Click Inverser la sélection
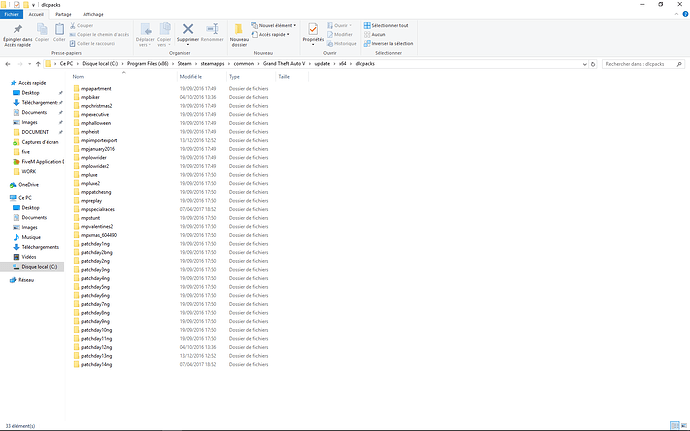This screenshot has width=690, height=431. (x=389, y=44)
